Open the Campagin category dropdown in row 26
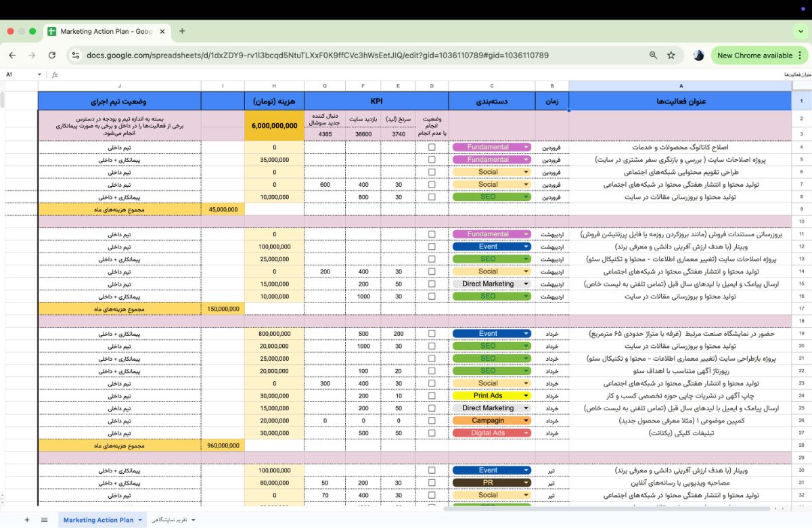 (526, 420)
